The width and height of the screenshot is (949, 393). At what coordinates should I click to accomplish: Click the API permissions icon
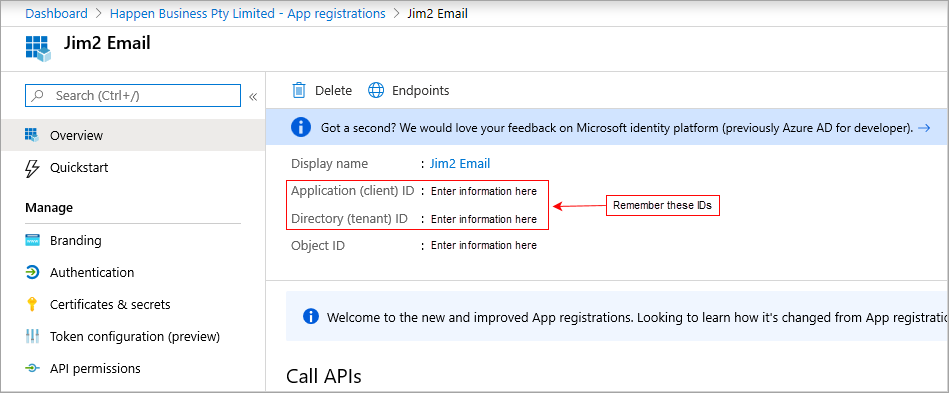pos(32,368)
